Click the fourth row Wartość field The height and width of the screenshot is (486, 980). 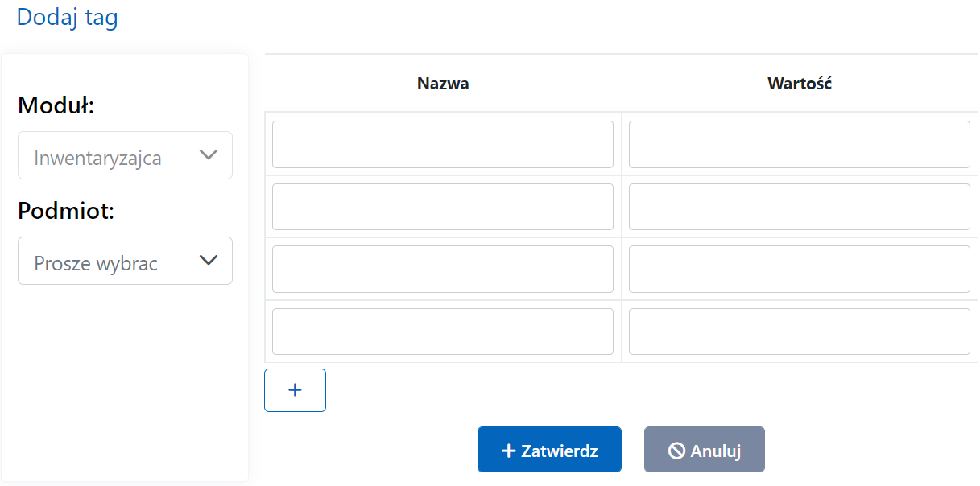click(x=799, y=332)
